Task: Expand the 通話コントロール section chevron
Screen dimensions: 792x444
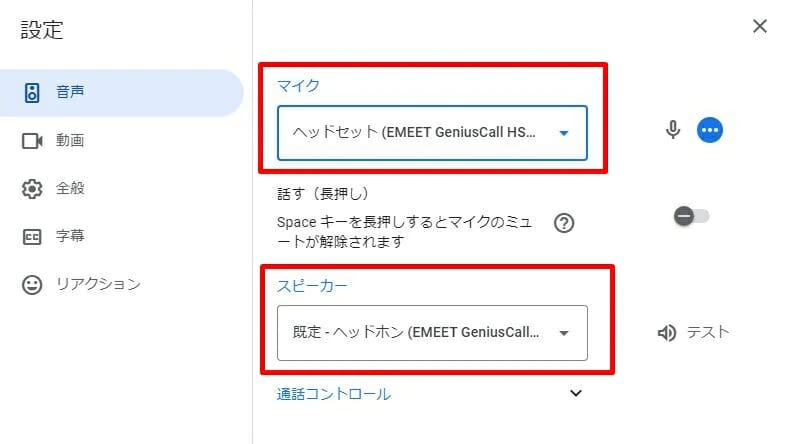Action: (x=575, y=393)
